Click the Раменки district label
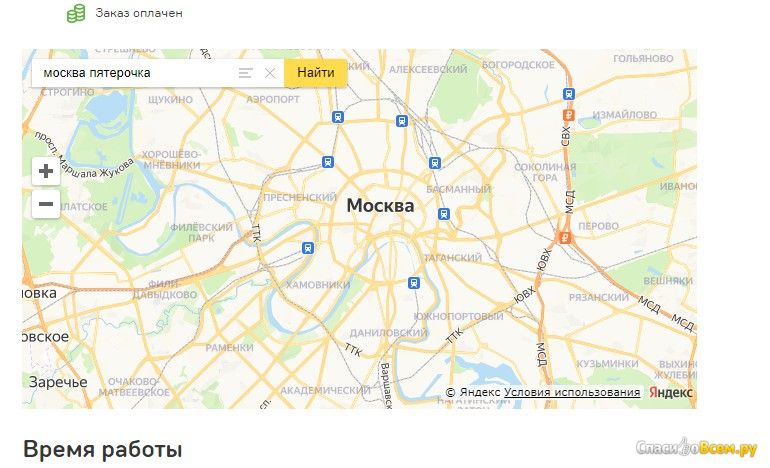The height and width of the screenshot is (468, 770). [229, 348]
